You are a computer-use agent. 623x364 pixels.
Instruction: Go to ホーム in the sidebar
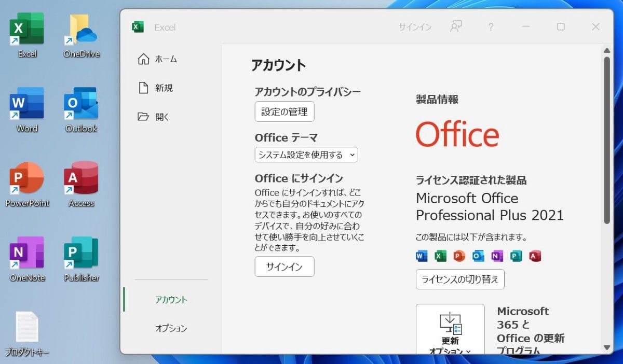pos(158,59)
